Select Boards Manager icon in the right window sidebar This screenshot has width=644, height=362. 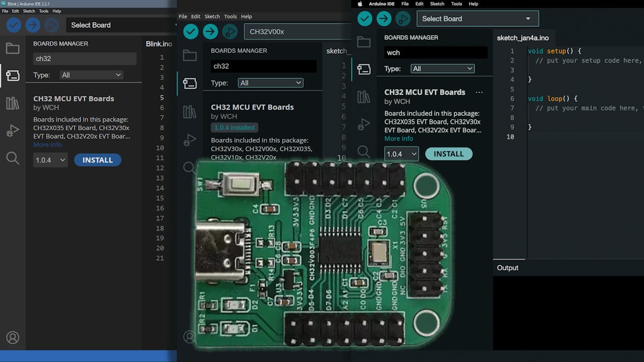point(364,69)
